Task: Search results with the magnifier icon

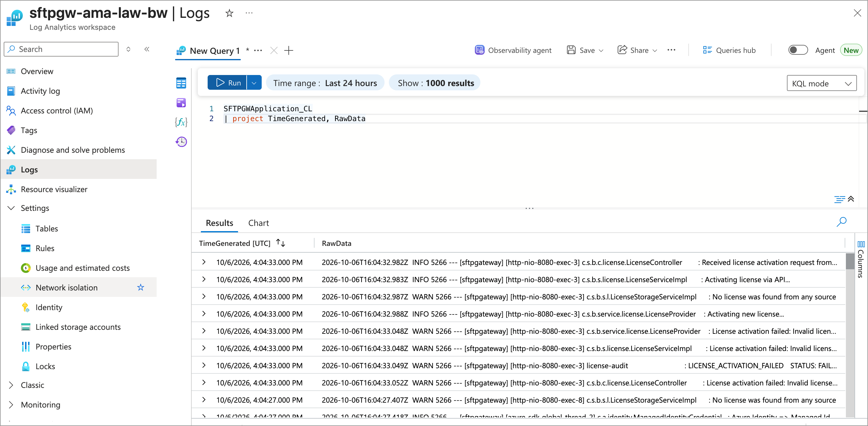Action: (x=841, y=222)
